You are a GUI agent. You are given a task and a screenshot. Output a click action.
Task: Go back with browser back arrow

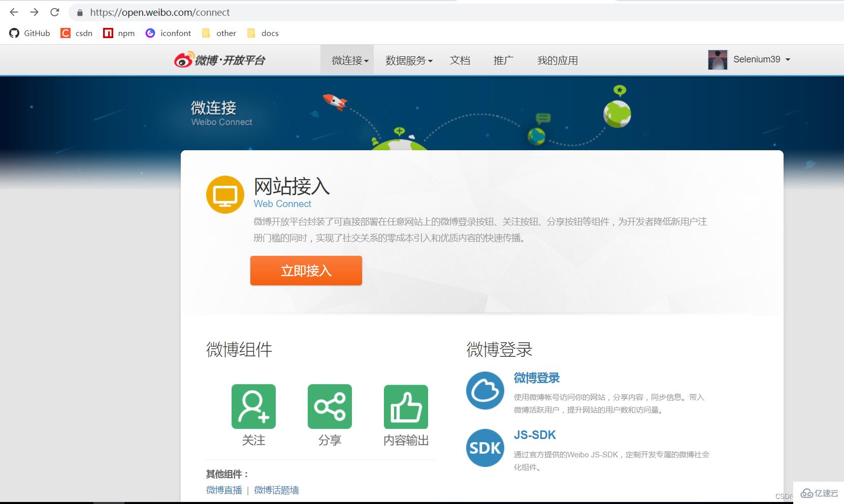point(14,12)
